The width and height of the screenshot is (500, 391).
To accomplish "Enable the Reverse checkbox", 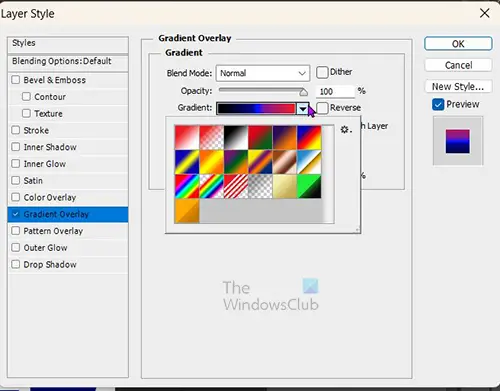I will click(x=322, y=108).
